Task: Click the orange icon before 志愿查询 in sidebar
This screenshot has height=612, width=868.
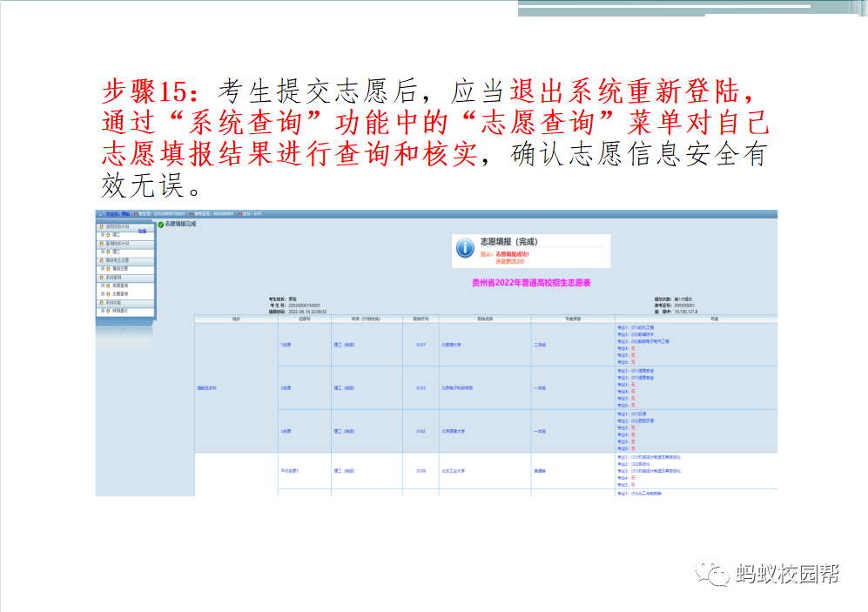Action: coord(108,294)
